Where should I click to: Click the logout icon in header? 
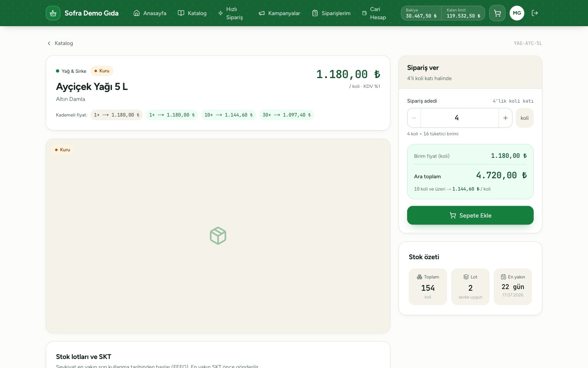(x=535, y=13)
